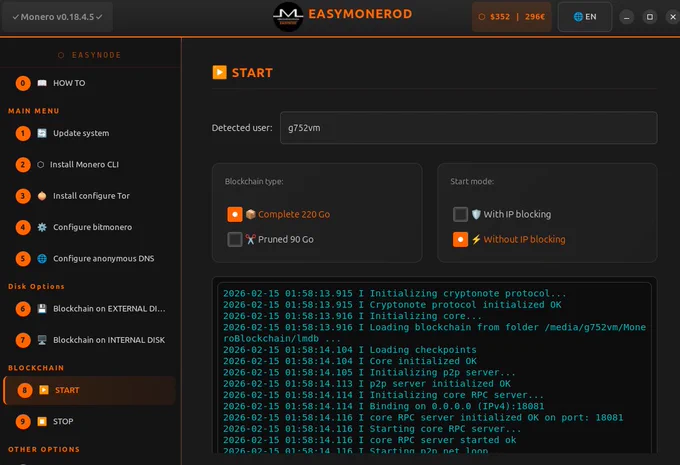Click the play icon beside START in sidebar

coord(44,390)
